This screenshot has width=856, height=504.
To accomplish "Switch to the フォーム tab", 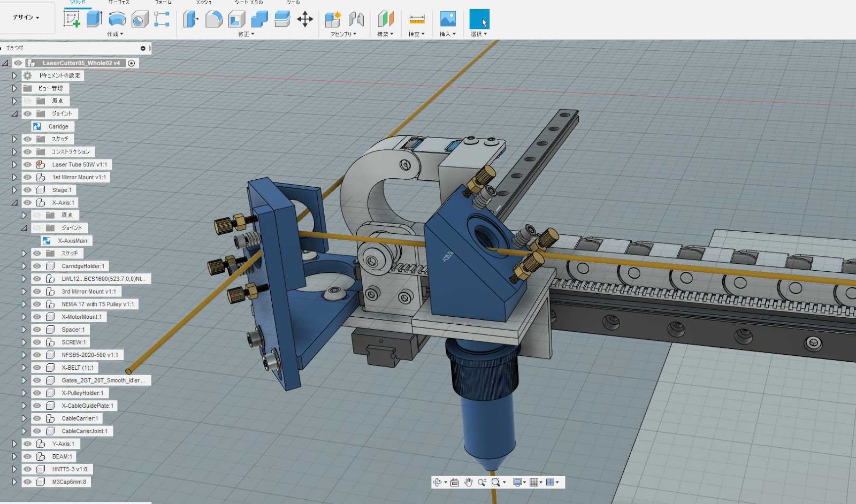I will pos(163,3).
